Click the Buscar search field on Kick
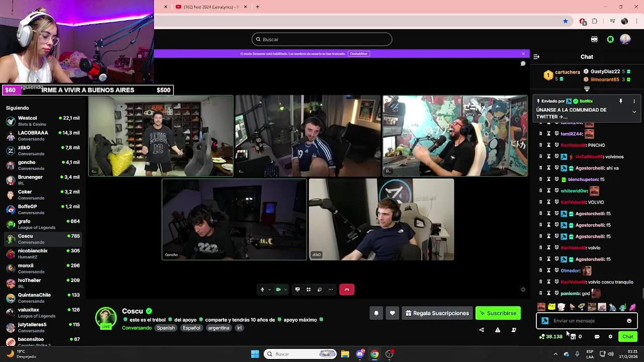Viewport: 644px width, 362px height. point(322,39)
